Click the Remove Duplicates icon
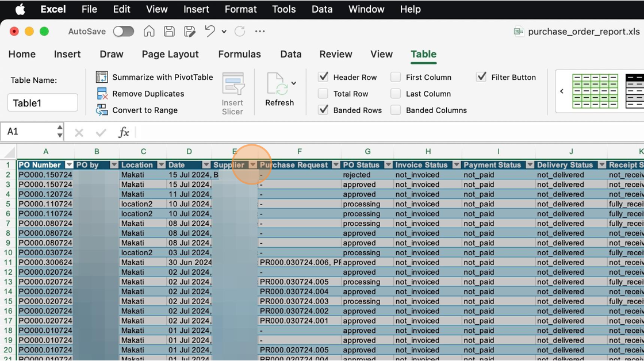Viewport: 644px width, 361px height. pos(102,94)
